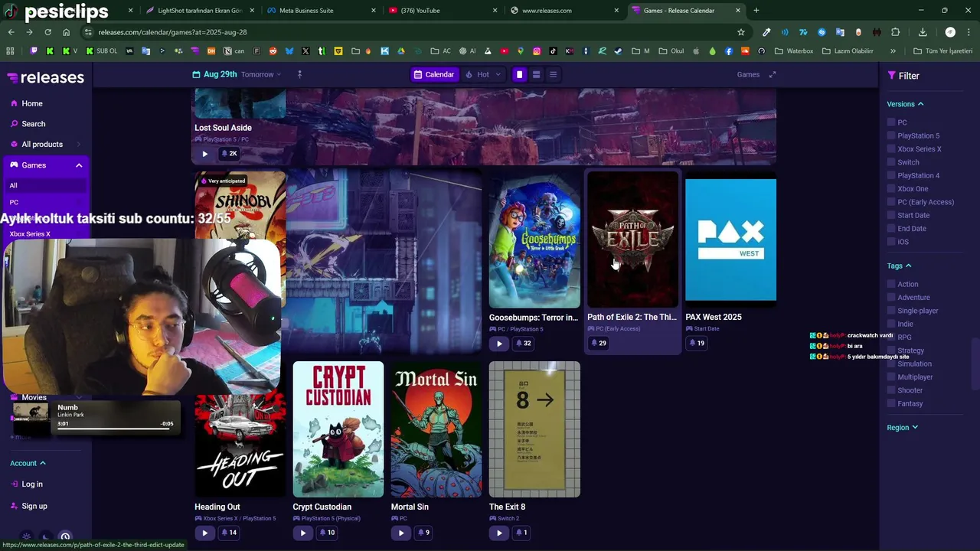The width and height of the screenshot is (980, 551).
Task: Reload the current page
Action: [x=47, y=32]
